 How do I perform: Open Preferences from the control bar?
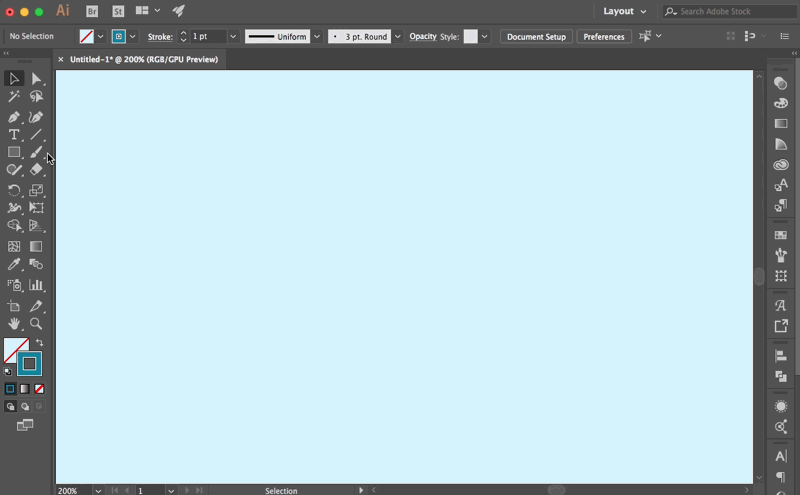click(x=604, y=36)
